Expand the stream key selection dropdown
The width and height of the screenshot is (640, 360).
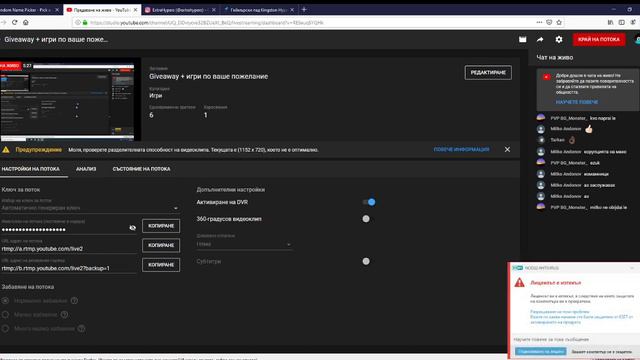pyautogui.click(x=90, y=208)
